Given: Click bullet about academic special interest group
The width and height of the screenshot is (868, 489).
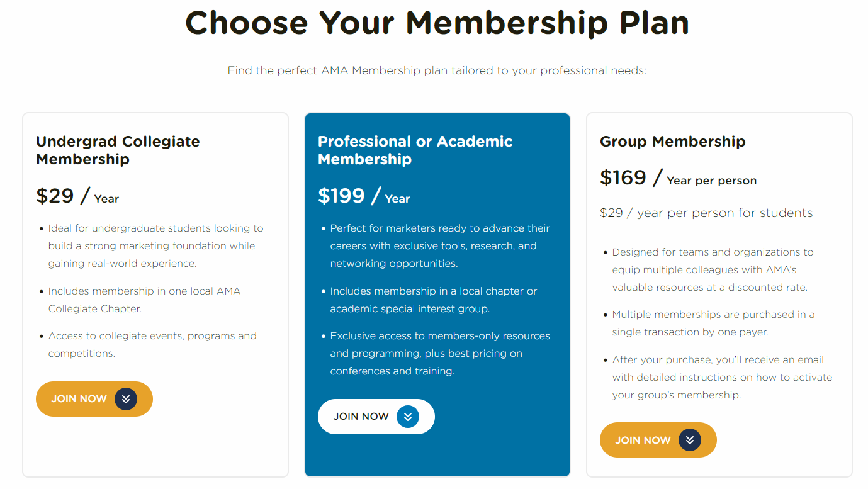Looking at the screenshot, I should (433, 300).
